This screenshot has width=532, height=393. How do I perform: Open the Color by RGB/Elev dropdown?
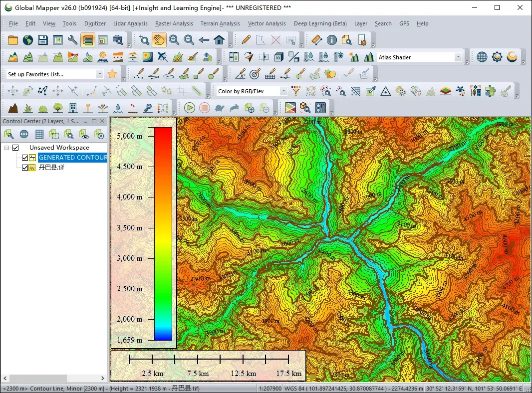point(283,91)
